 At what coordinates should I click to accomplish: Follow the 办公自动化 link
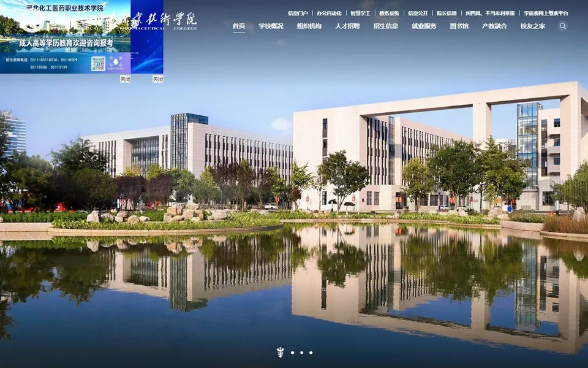pyautogui.click(x=329, y=13)
